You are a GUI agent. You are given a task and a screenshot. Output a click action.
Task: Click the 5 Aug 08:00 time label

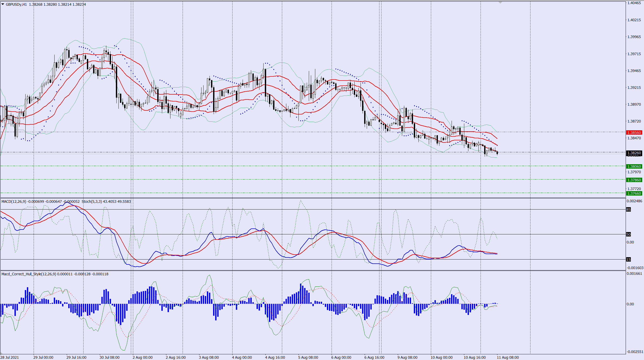coord(308,357)
